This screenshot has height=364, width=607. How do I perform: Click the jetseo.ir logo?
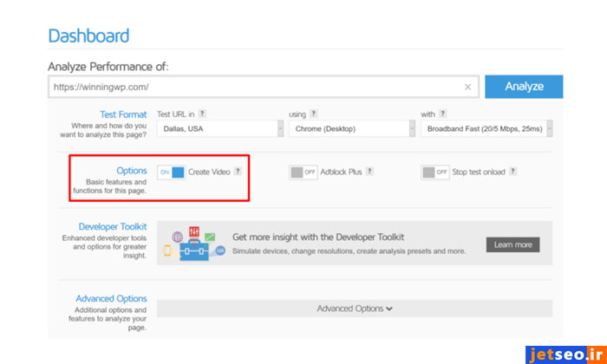[x=564, y=354]
